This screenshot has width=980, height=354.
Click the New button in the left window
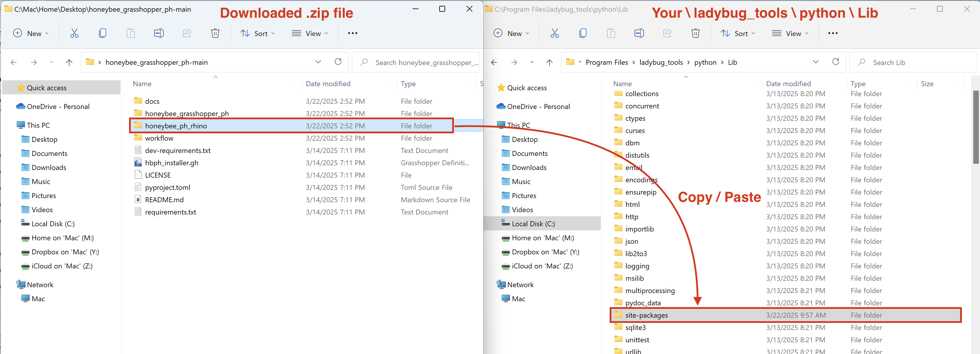(x=31, y=33)
